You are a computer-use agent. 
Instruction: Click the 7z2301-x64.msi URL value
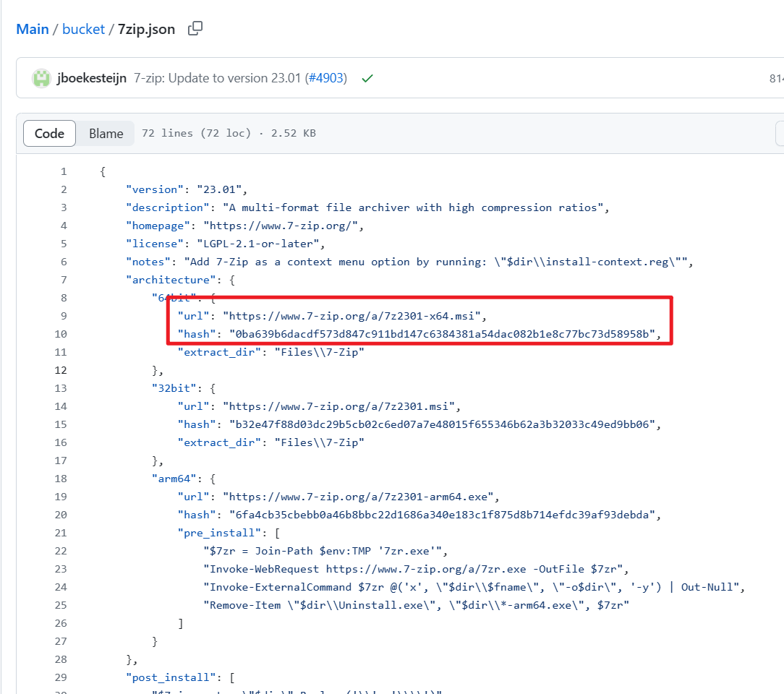[x=351, y=316]
